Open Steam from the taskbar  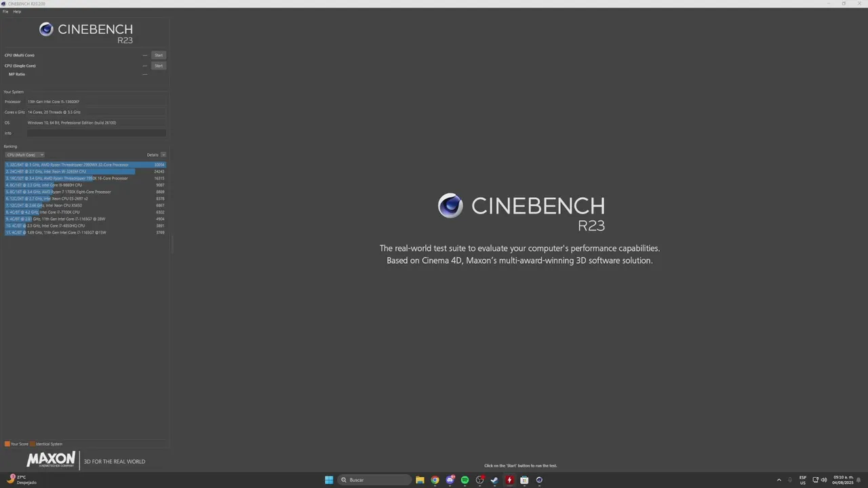[494, 480]
